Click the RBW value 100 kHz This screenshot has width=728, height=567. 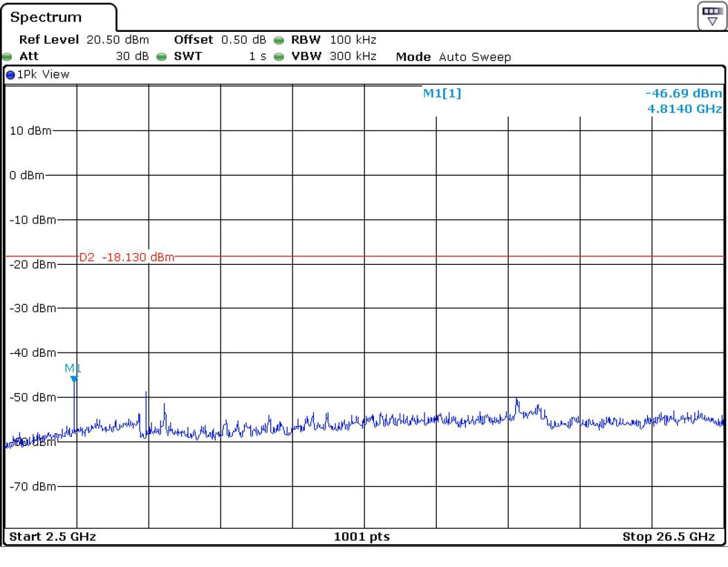(x=353, y=40)
